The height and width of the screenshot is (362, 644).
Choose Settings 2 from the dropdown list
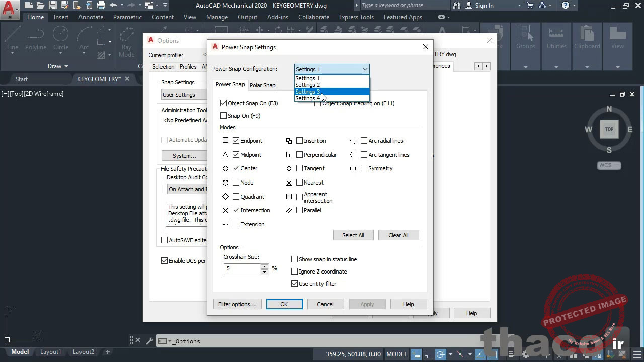click(332, 85)
